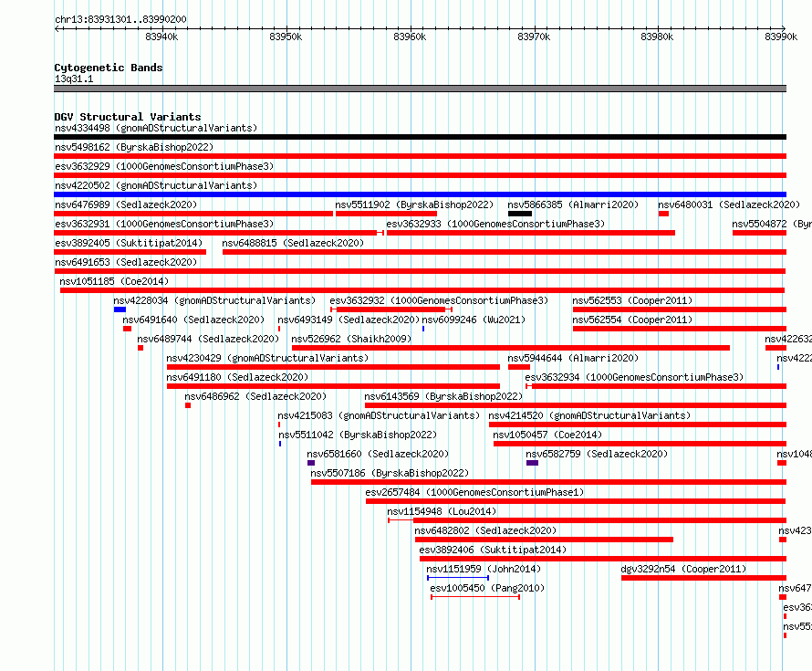Click esv3632929 (1000GenomesConsortiumPhase3) label

(164, 166)
